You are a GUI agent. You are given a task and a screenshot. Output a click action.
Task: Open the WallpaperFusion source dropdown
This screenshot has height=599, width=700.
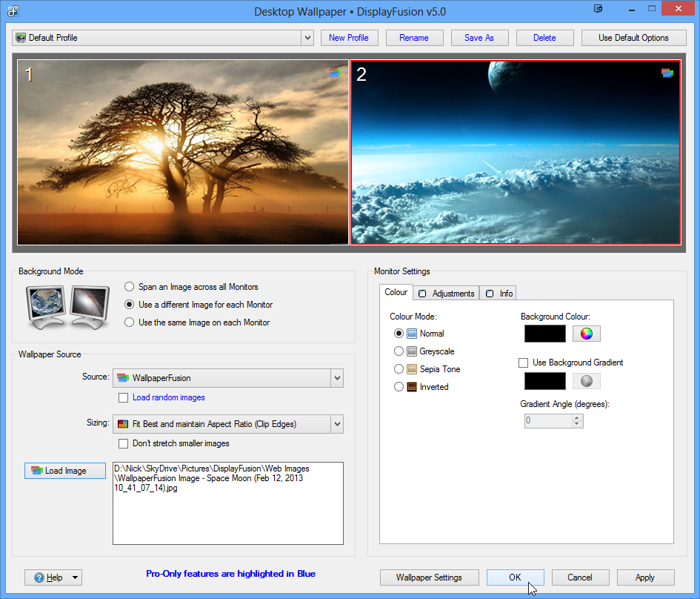(337, 378)
